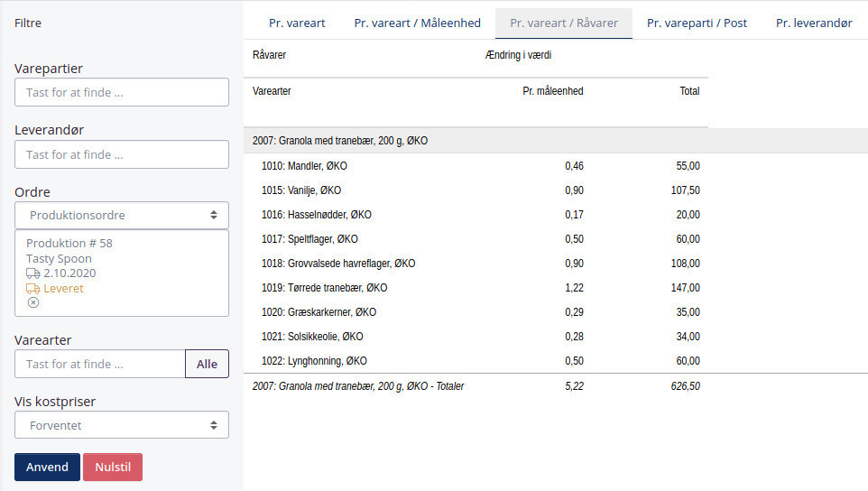Viewport: 868px width, 491px height.
Task: Select the Produktion # 58 order entry
Action: pyautogui.click(x=69, y=244)
